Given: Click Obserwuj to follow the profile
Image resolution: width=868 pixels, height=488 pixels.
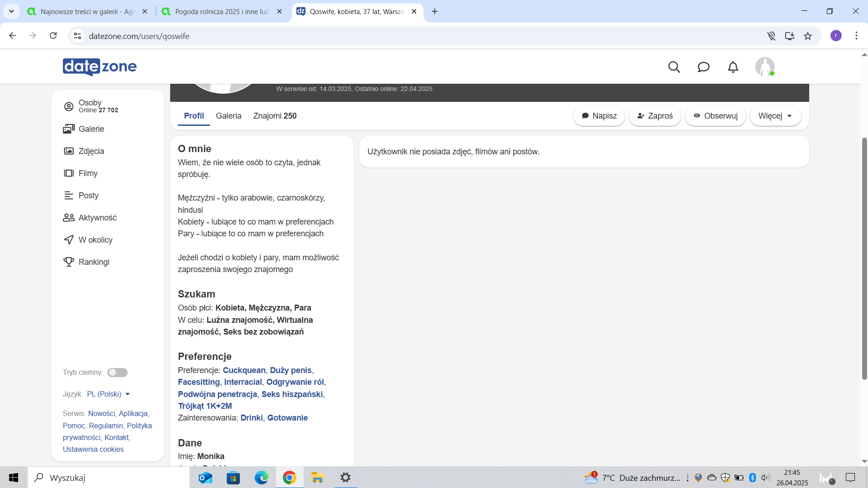Looking at the screenshot, I should tap(715, 116).
